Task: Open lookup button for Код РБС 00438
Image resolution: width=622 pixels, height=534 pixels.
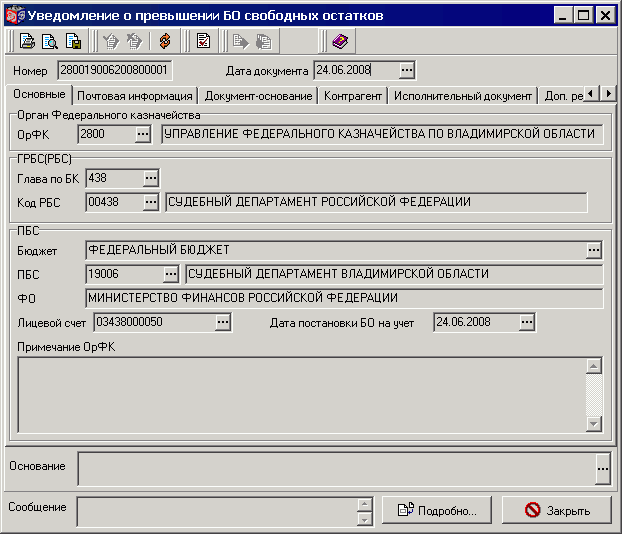Action: [151, 202]
